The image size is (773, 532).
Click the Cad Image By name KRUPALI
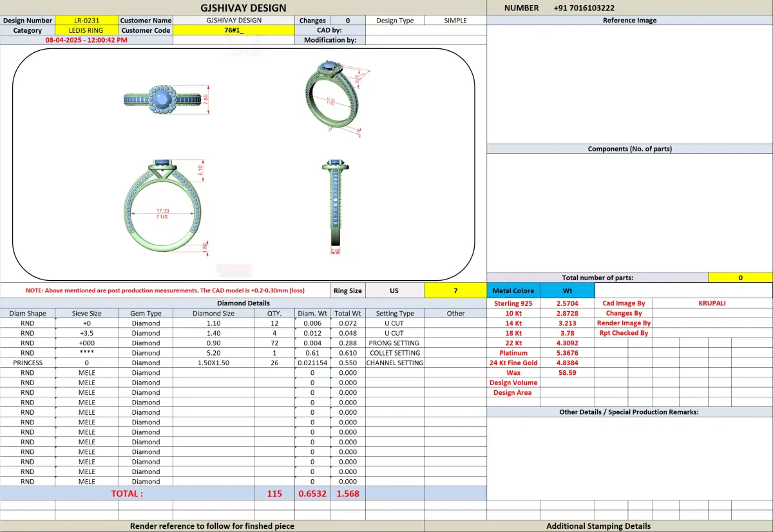coord(712,303)
